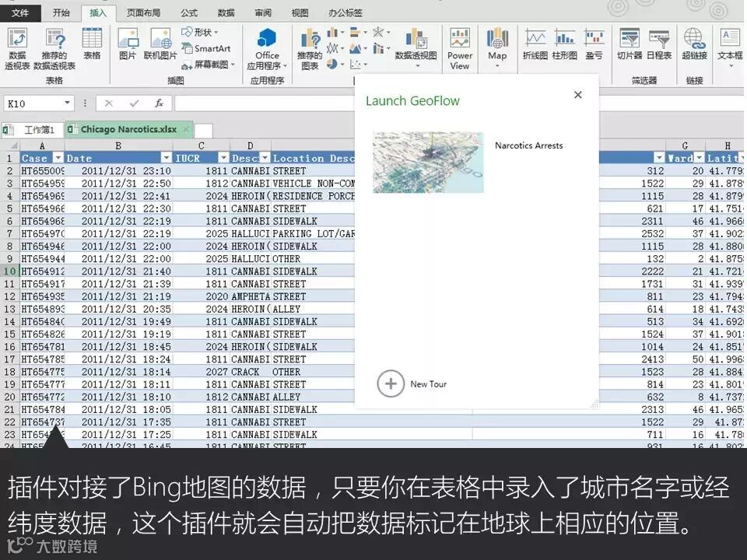Open PivotChart (数据透视图) button
747x560 pixels.
[x=416, y=47]
